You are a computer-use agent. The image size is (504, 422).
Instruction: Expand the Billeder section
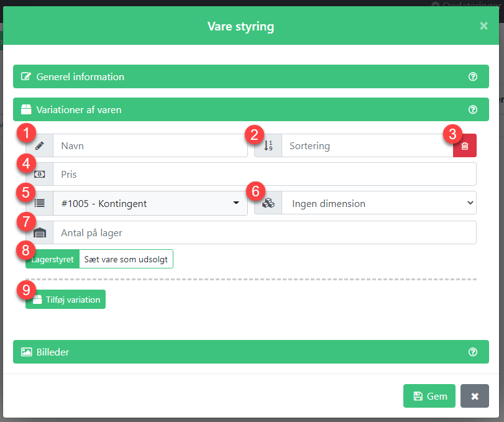[250, 352]
